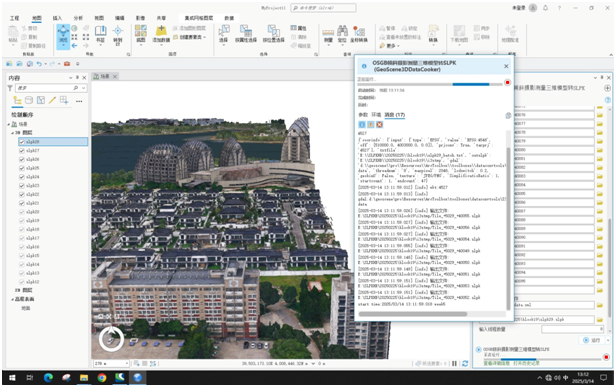Uncheck the slpk28 layer checkbox
The image size is (616, 387).
point(22,141)
